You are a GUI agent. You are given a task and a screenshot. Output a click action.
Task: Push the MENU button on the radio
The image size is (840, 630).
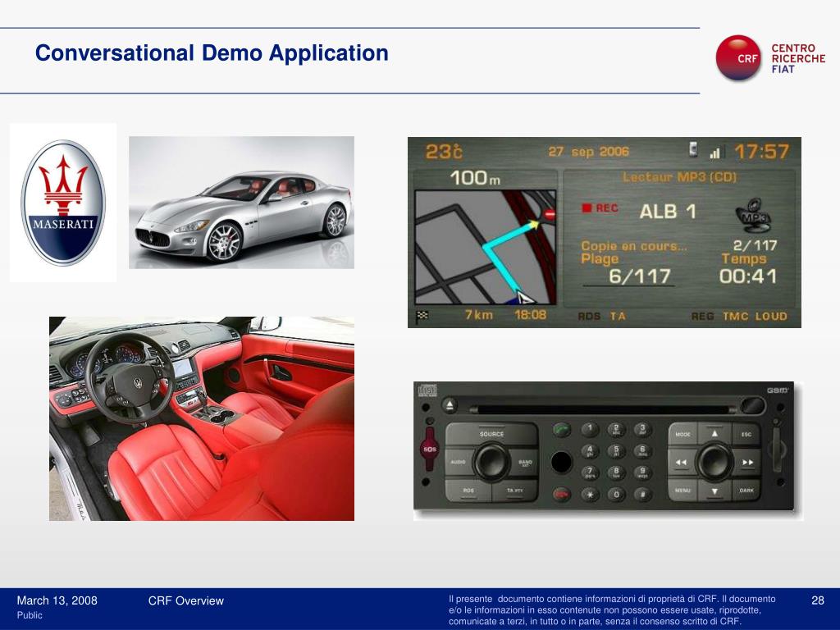(682, 491)
